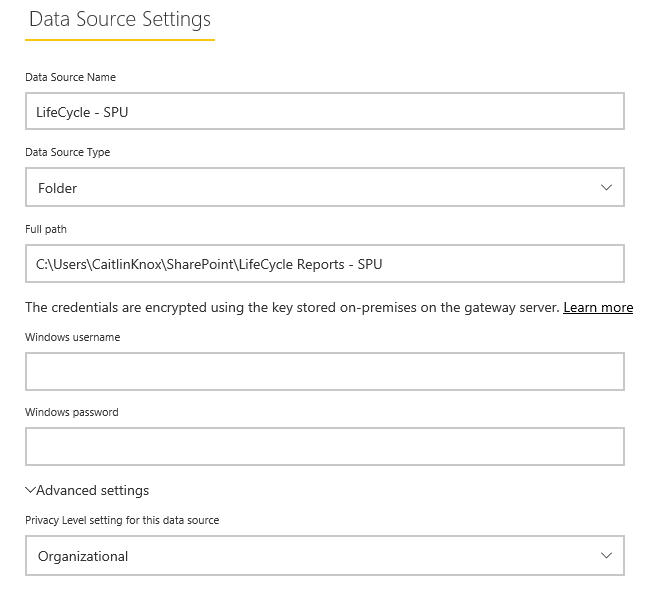
Task: Click the 'Data Source Name' label text
Action: [71, 77]
